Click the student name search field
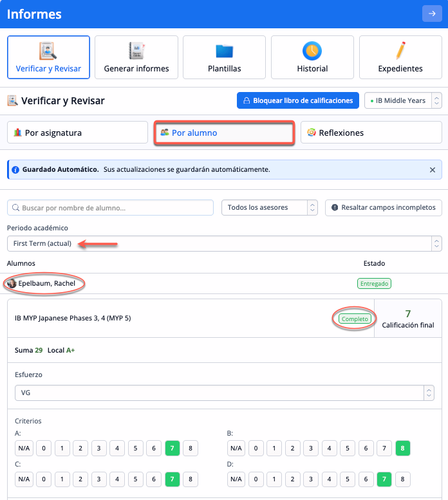The height and width of the screenshot is (500, 448). pyautogui.click(x=110, y=207)
